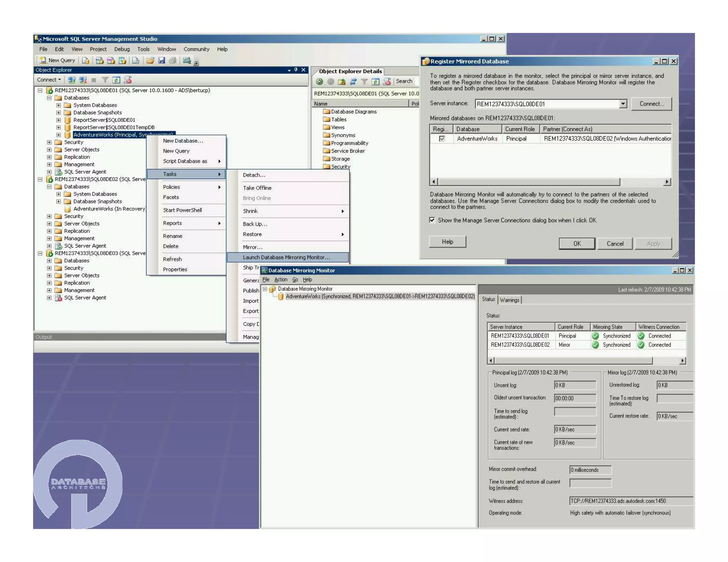728x562 pixels.
Task: Expand Databases node under SQL08DE03
Action: (49, 260)
